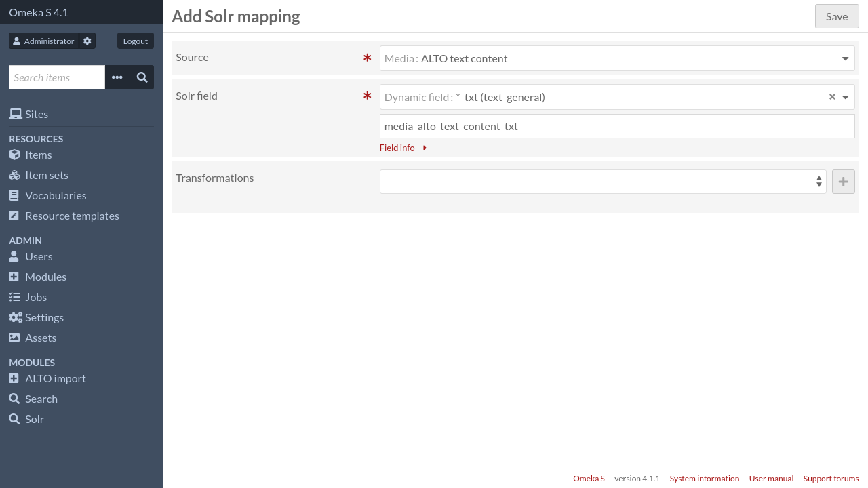Add a transformation with the plus button

[843, 182]
